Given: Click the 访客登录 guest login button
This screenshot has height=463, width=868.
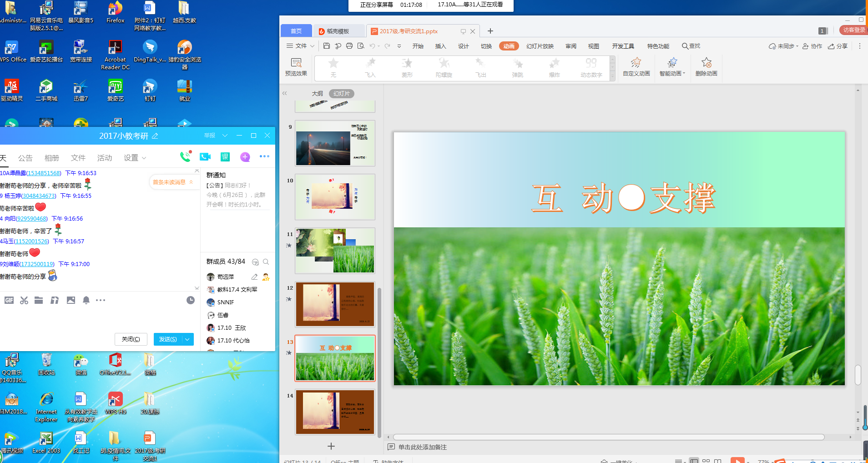Looking at the screenshot, I should coord(853,30).
